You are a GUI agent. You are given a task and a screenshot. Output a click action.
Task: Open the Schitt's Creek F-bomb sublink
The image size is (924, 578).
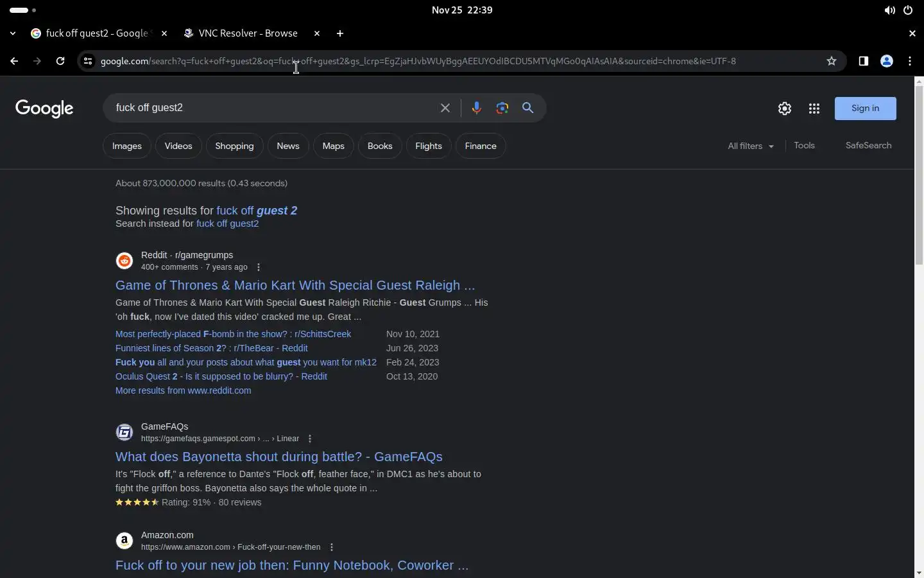tap(233, 334)
